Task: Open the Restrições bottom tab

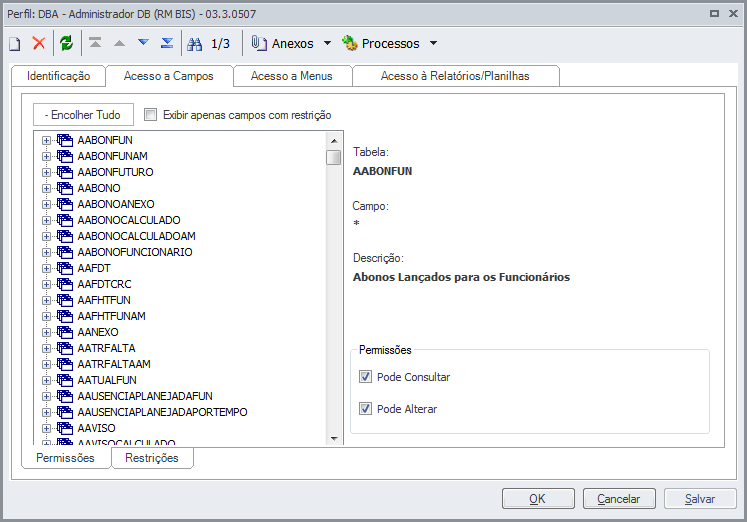Action: (152, 458)
